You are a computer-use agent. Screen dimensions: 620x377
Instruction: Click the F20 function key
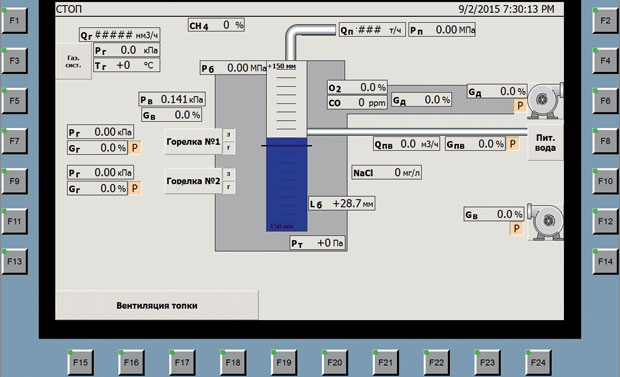point(335,362)
